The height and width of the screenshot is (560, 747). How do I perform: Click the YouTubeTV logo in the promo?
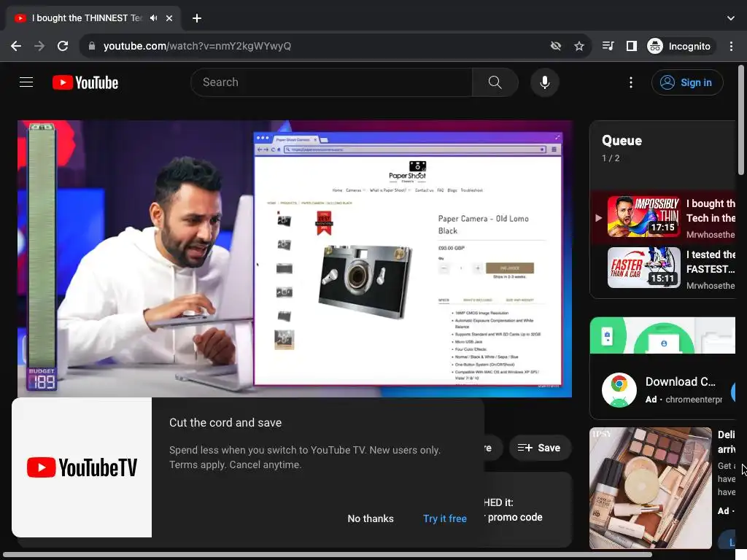click(x=82, y=467)
